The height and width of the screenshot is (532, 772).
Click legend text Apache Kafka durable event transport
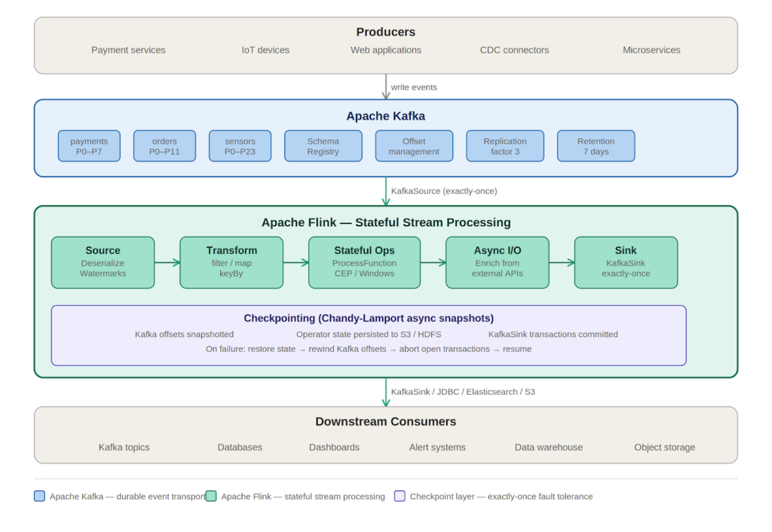127,497
